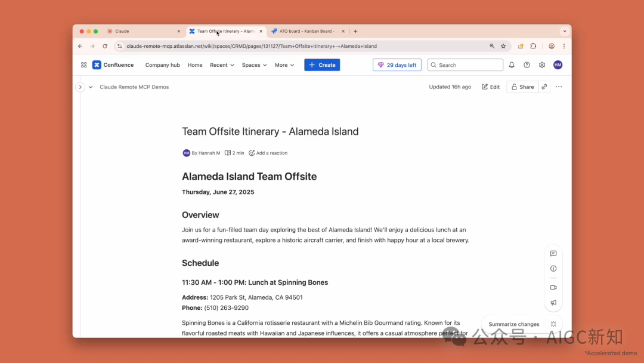Screen dimensions: 644x363
Task: Click the folder extension icon in toolbar
Action: pos(521,46)
